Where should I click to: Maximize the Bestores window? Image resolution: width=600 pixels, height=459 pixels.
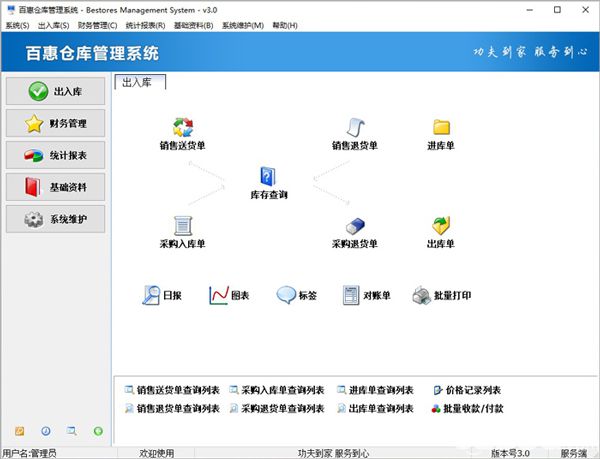coord(558,10)
